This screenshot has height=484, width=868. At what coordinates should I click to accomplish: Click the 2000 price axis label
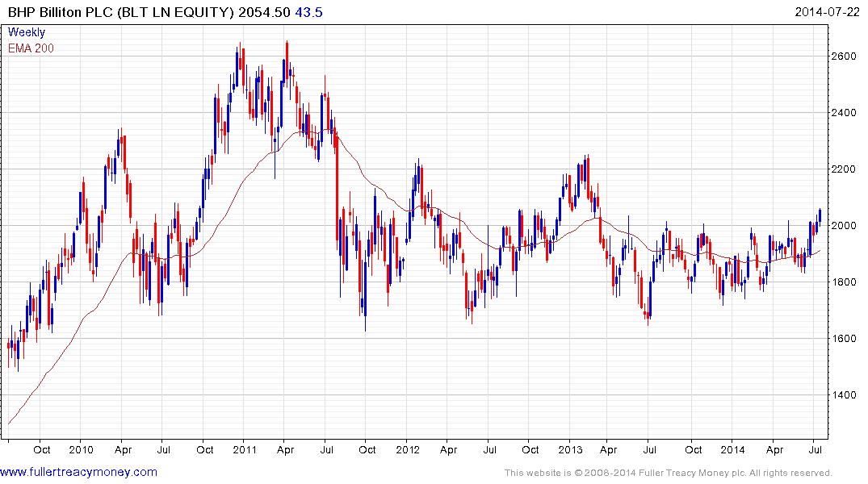pos(845,226)
